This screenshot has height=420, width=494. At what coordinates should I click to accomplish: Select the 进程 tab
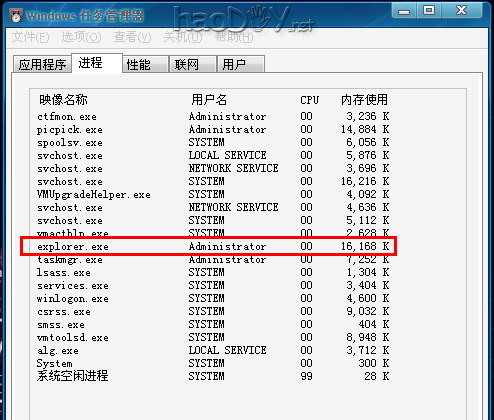coord(97,63)
